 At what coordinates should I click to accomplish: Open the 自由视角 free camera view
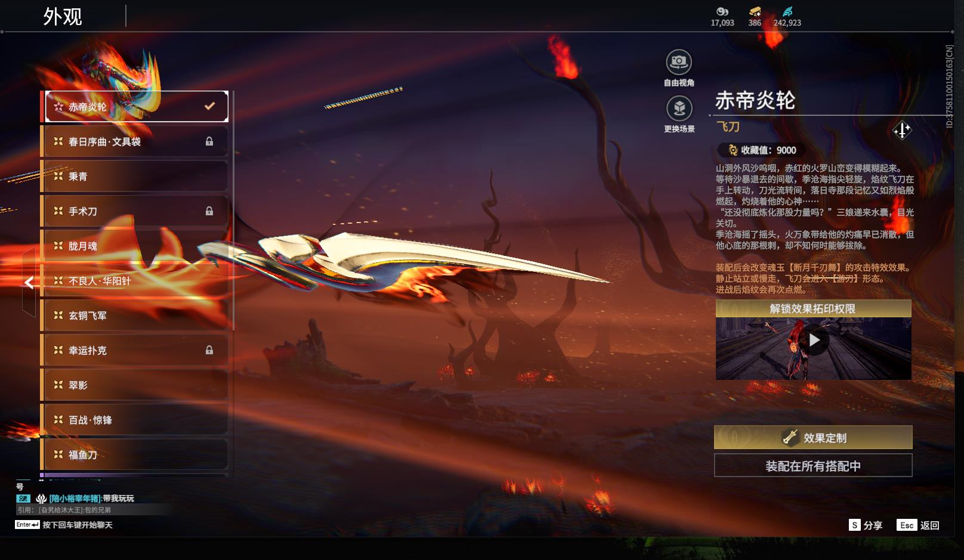pyautogui.click(x=679, y=62)
